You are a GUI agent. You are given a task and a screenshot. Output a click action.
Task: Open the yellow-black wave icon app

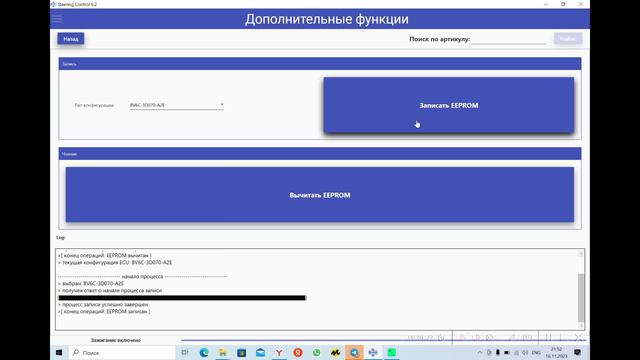(x=336, y=353)
